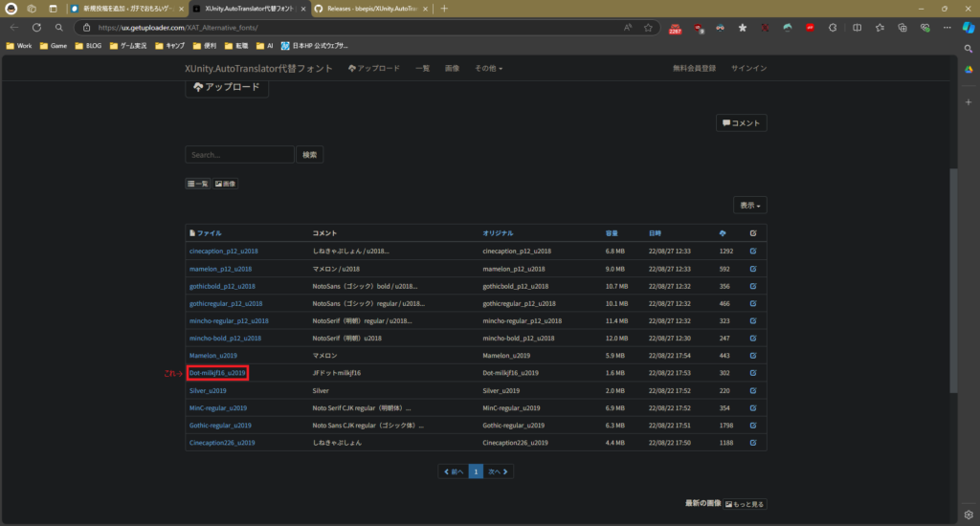Open MinC-regular_u2019 file link

coord(218,408)
